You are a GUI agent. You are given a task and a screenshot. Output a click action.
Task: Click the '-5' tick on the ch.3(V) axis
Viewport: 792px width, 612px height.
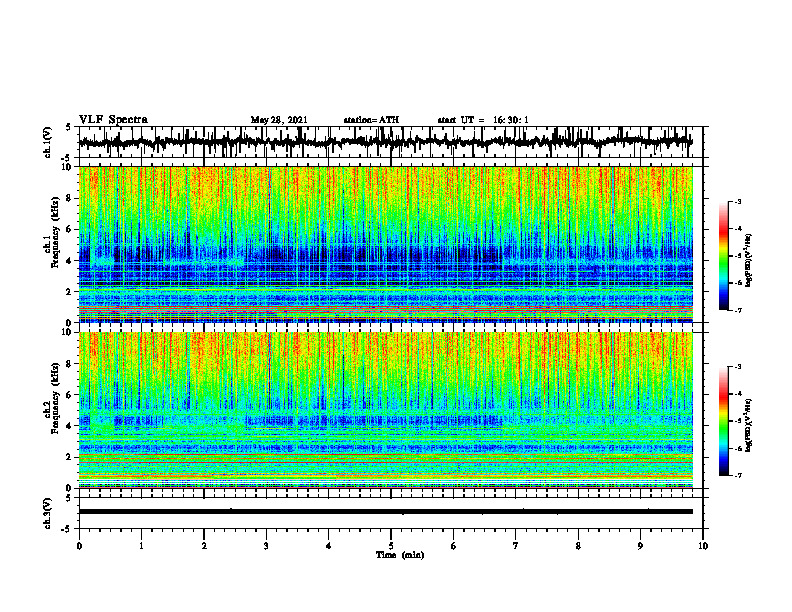[66, 529]
